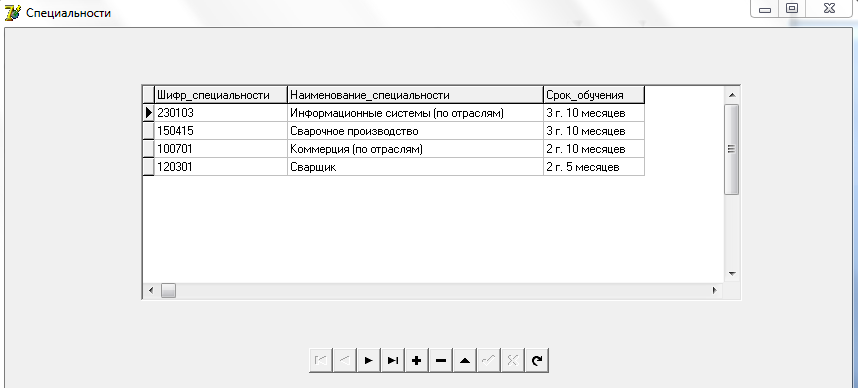Refresh data with the curved arrow button
The height and width of the screenshot is (388, 858).
pyautogui.click(x=537, y=360)
